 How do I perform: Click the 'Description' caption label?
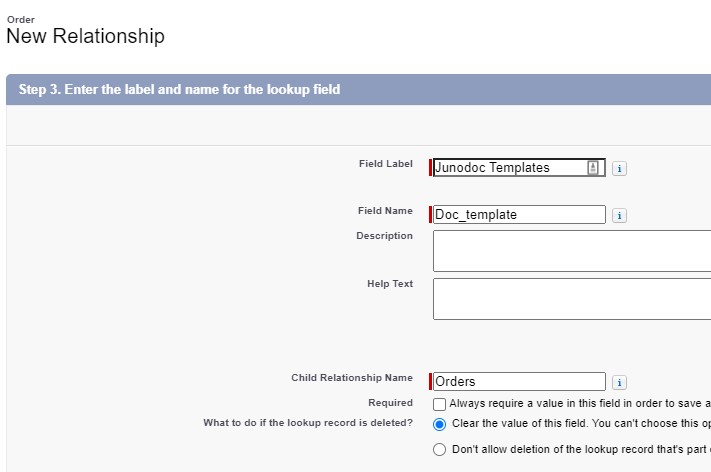[x=385, y=236]
